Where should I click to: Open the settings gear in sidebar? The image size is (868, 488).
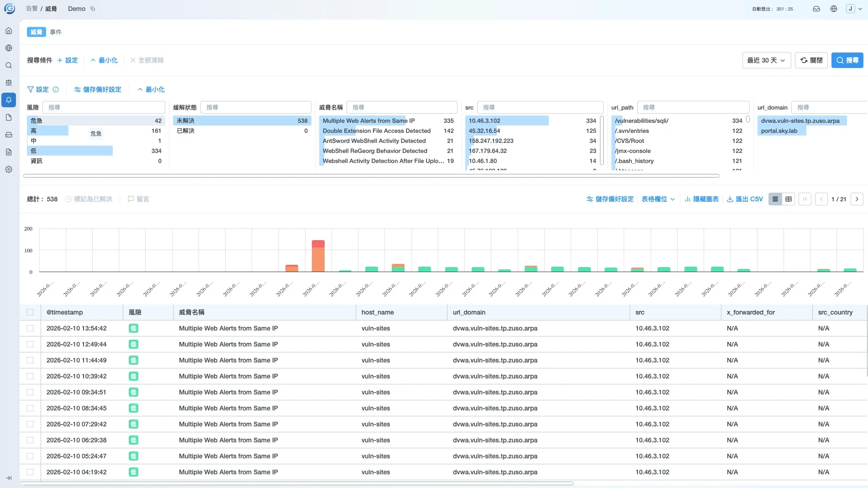point(9,169)
